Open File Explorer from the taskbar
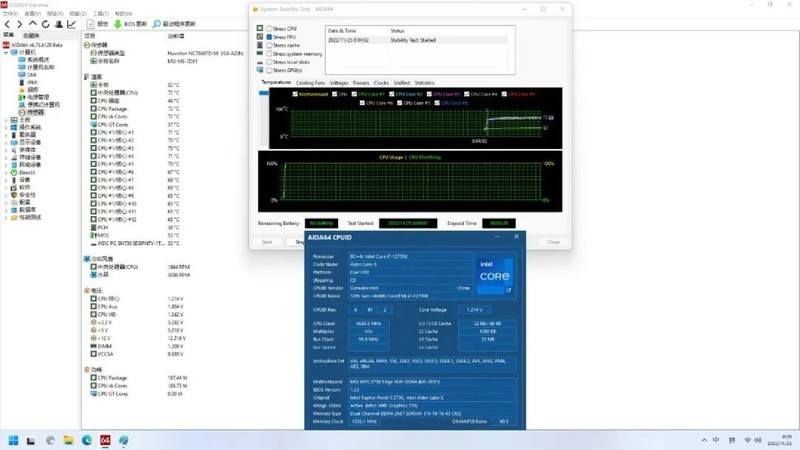The height and width of the screenshot is (450, 800). (x=68, y=440)
